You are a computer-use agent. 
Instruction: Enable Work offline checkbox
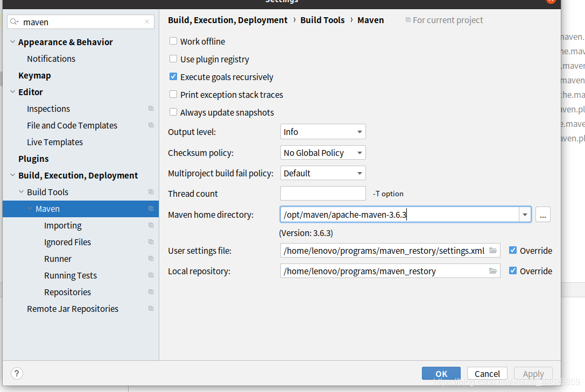(173, 41)
